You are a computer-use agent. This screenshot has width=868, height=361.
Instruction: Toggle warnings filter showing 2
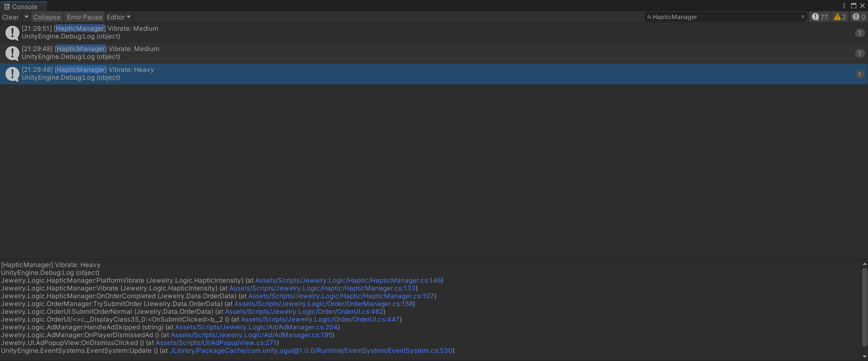840,17
